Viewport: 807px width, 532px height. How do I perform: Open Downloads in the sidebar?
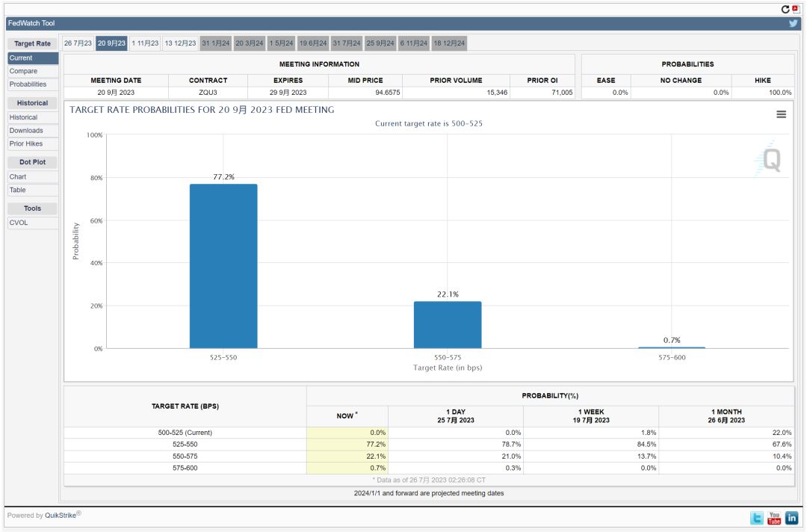point(32,131)
